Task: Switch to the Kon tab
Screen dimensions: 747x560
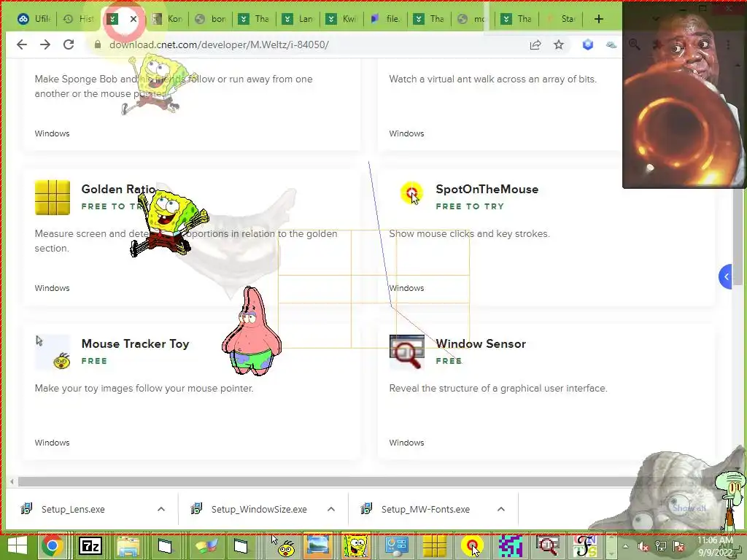Action: pyautogui.click(x=168, y=19)
